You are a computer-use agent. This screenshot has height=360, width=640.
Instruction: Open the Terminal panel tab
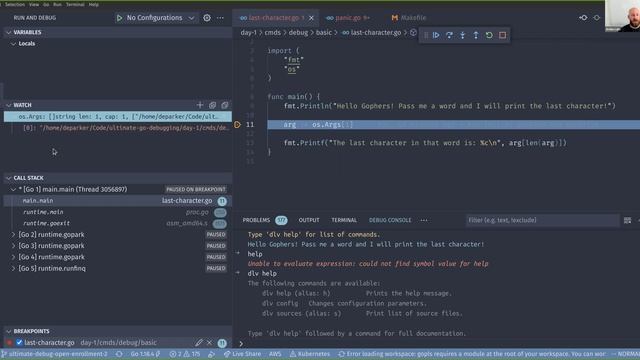pos(344,220)
